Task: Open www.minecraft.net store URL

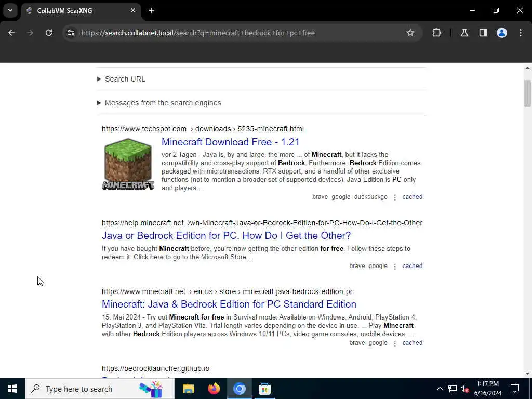Action: point(228,291)
